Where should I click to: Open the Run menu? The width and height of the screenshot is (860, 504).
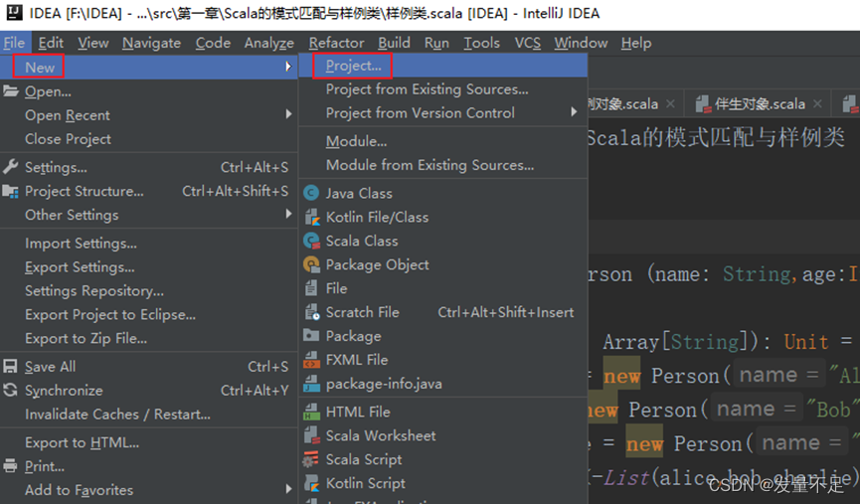point(436,43)
